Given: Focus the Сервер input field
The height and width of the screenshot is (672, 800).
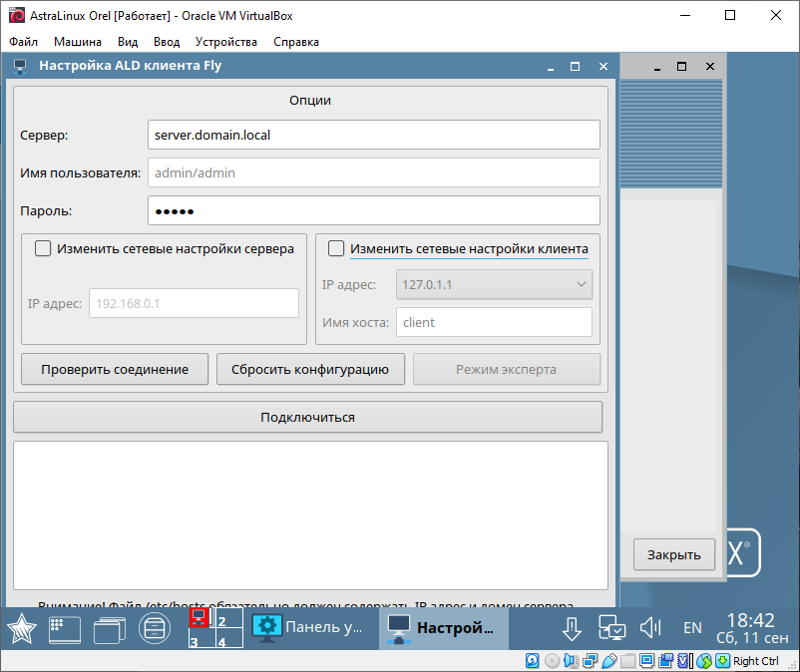Looking at the screenshot, I should 373,135.
